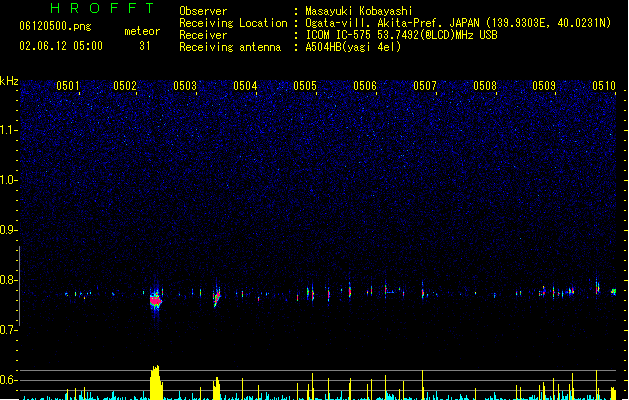Click the 0505 time marker

(x=305, y=86)
